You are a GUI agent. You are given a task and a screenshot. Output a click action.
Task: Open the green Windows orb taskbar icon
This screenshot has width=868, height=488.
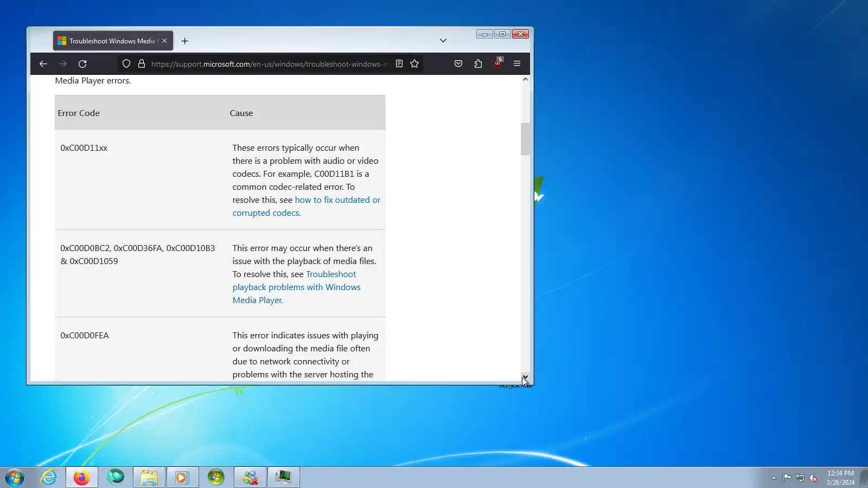tap(216, 477)
